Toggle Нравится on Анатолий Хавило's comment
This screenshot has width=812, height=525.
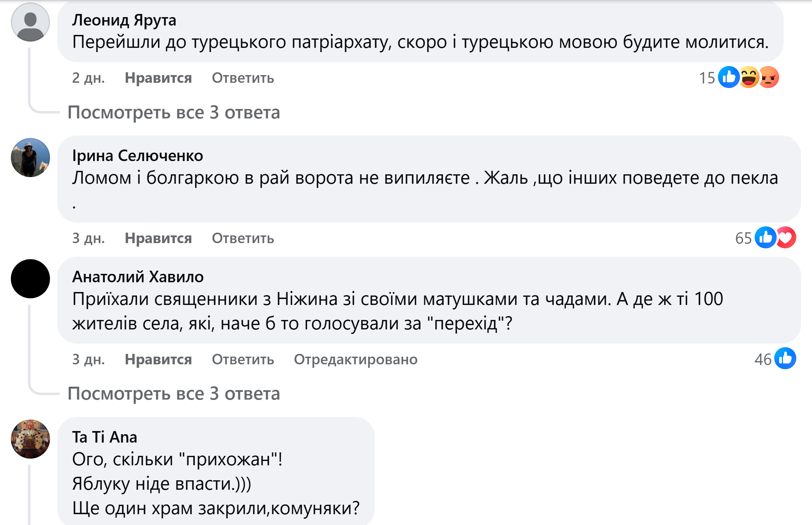158,359
